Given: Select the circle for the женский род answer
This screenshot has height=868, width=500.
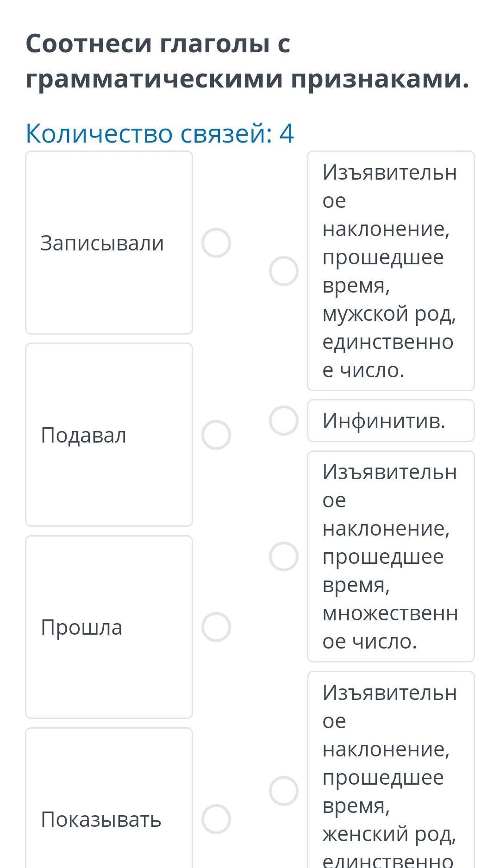Looking at the screenshot, I should coord(284,791).
